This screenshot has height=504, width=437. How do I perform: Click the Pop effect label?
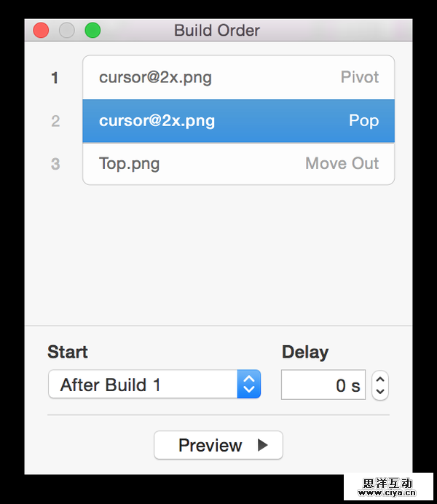click(x=363, y=120)
